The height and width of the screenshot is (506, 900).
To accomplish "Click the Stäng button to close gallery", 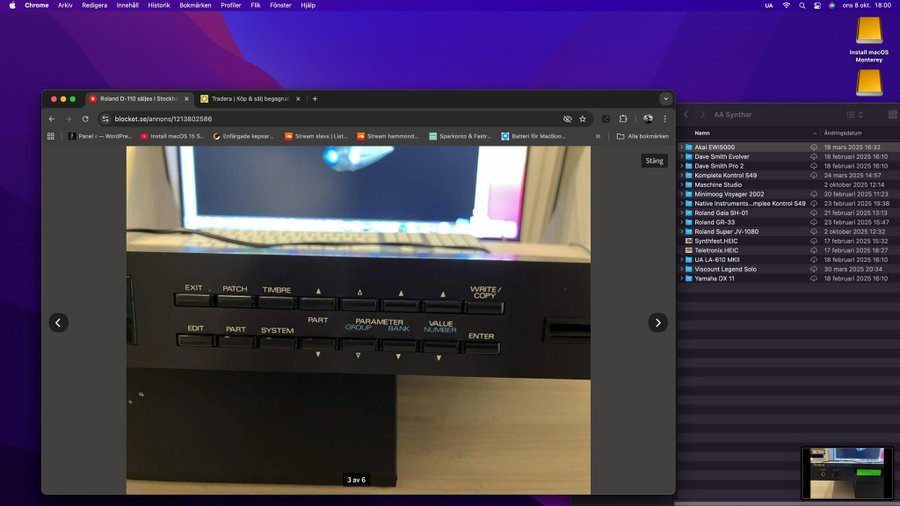I will tap(654, 160).
